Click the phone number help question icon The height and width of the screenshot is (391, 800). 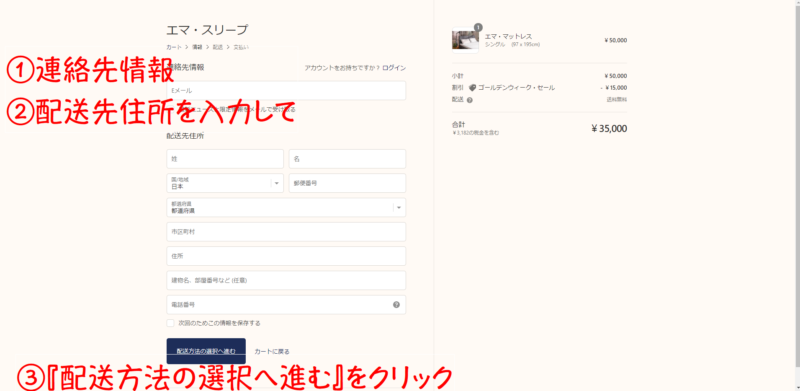[x=396, y=305]
